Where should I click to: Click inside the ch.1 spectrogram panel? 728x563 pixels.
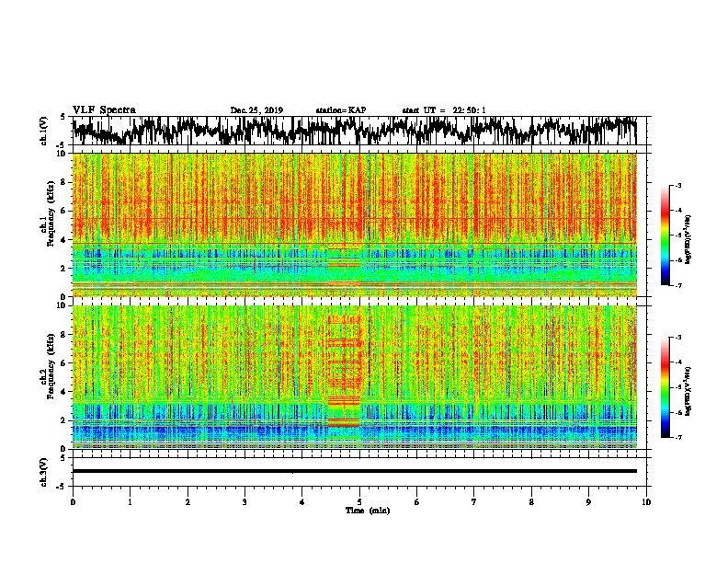click(x=354, y=224)
